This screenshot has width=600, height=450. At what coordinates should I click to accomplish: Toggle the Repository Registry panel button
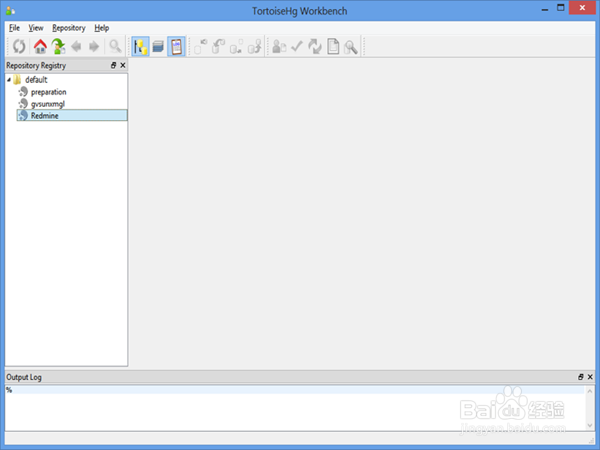tap(140, 47)
